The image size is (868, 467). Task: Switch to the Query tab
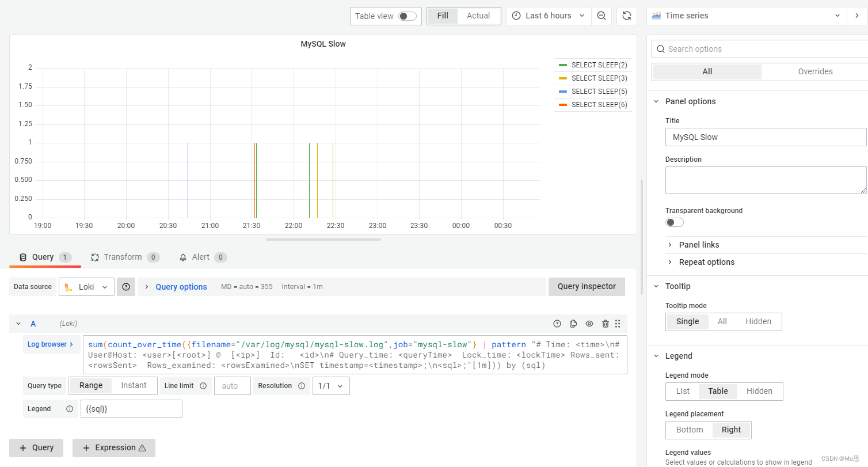[x=45, y=257]
